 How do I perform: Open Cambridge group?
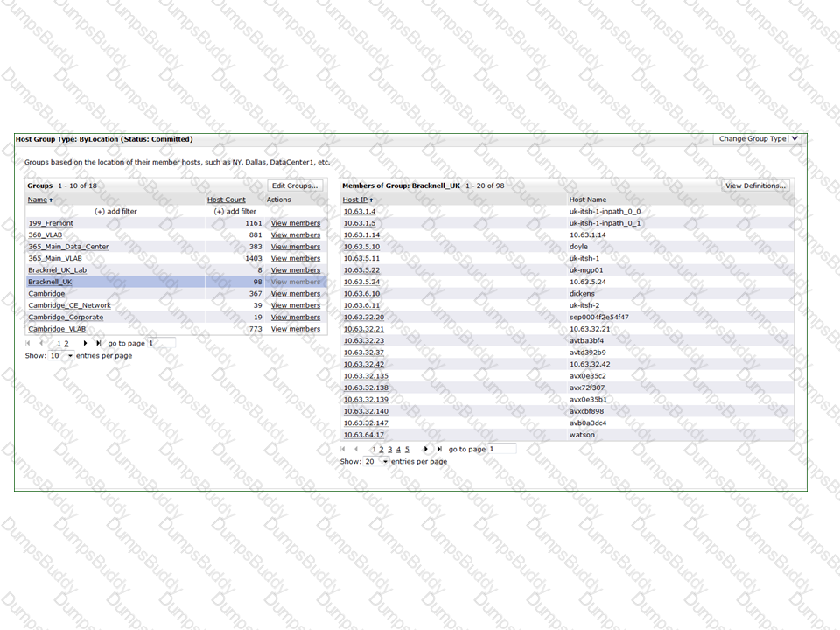[x=46, y=294]
